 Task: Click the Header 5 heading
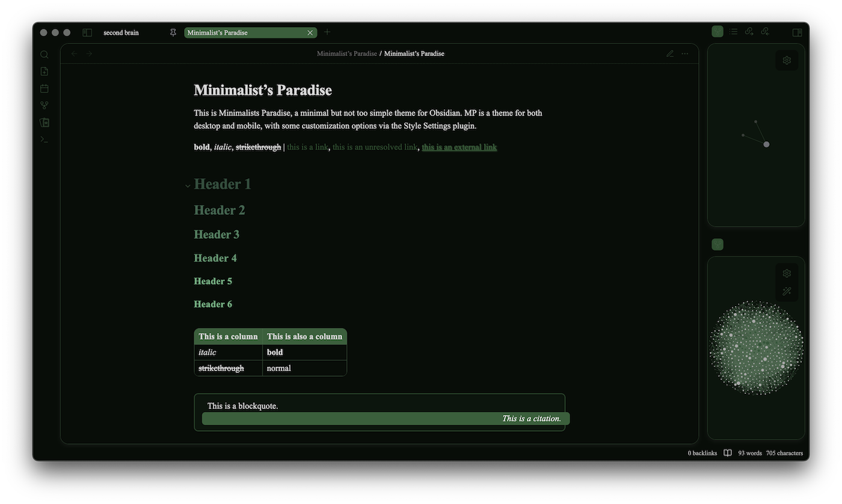tap(213, 281)
